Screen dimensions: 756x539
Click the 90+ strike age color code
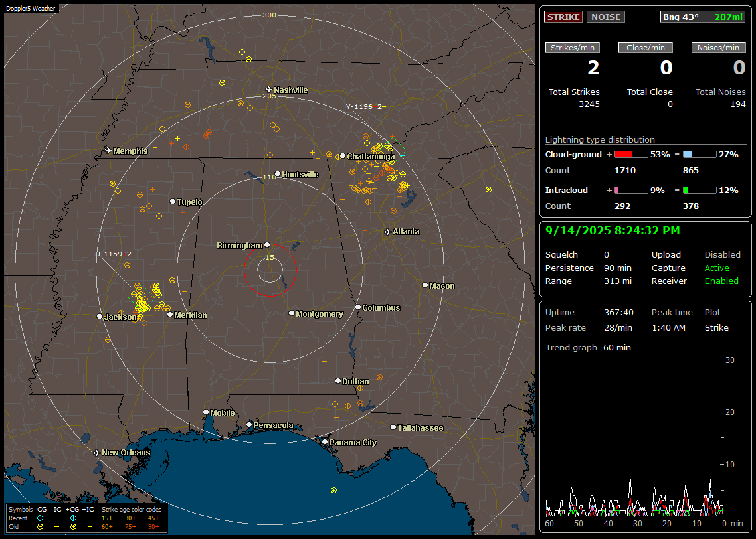pyautogui.click(x=153, y=527)
